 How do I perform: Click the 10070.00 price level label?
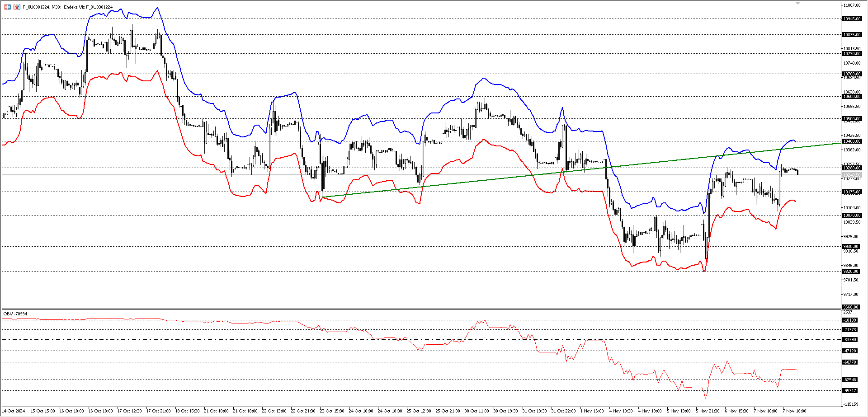coord(852,216)
